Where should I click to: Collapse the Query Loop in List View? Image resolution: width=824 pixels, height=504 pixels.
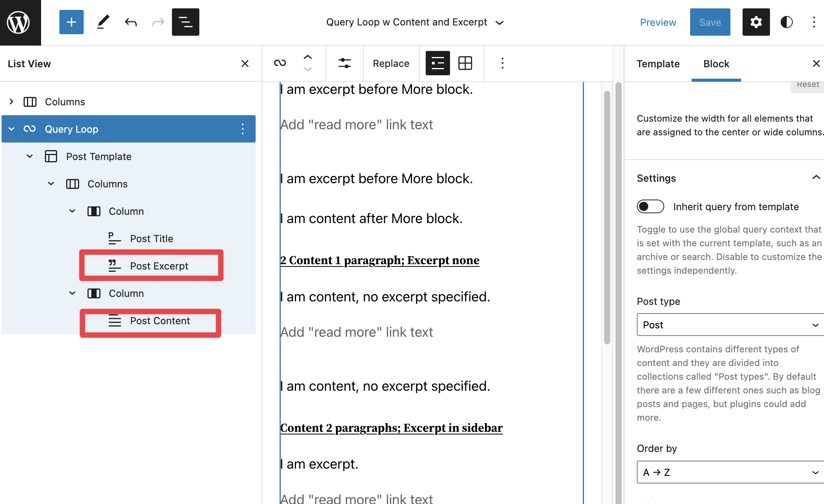pos(11,129)
